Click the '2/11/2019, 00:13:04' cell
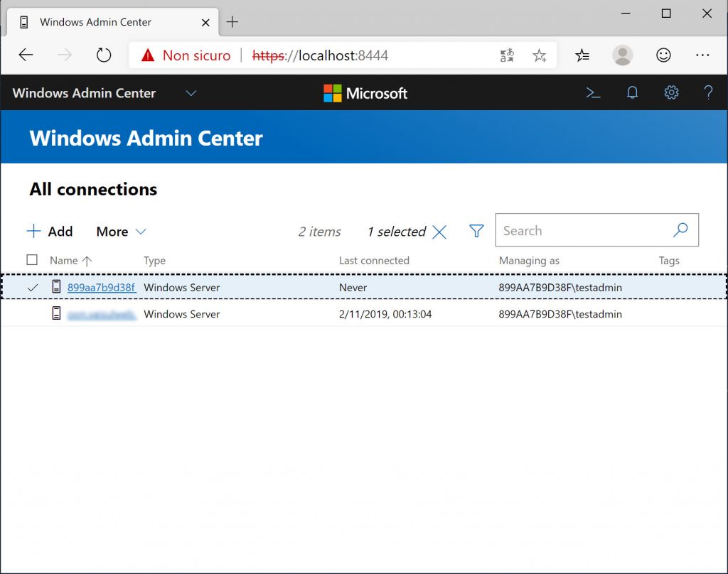This screenshot has height=574, width=728. 385,314
